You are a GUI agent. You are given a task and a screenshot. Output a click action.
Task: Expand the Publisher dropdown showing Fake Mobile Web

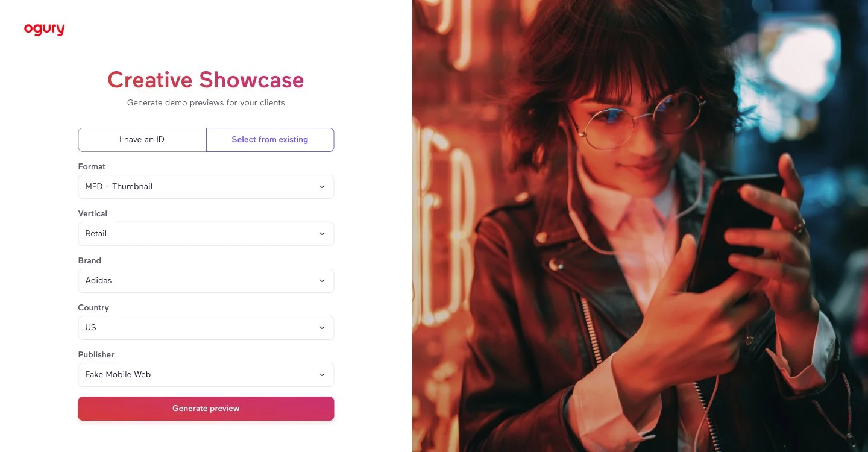click(206, 375)
